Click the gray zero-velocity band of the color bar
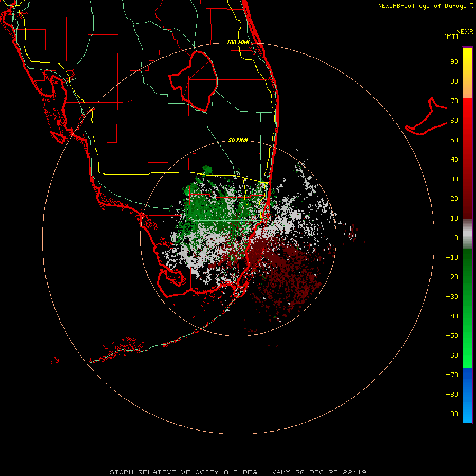 click(x=467, y=234)
